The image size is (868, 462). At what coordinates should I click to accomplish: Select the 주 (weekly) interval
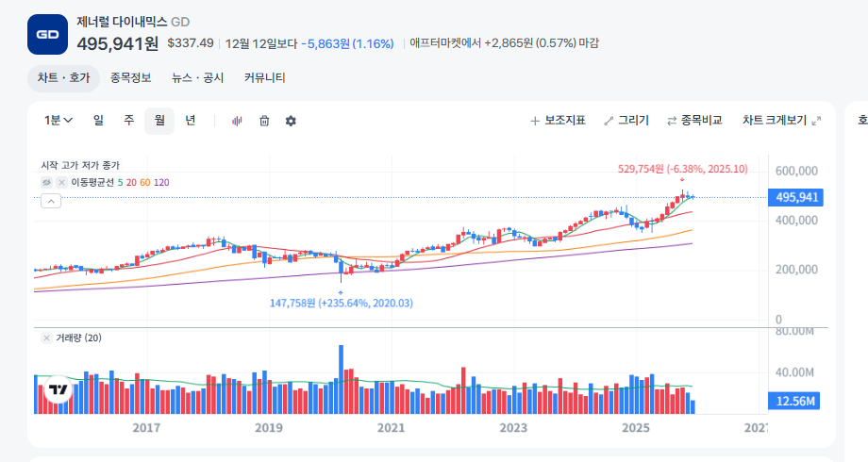(x=129, y=121)
